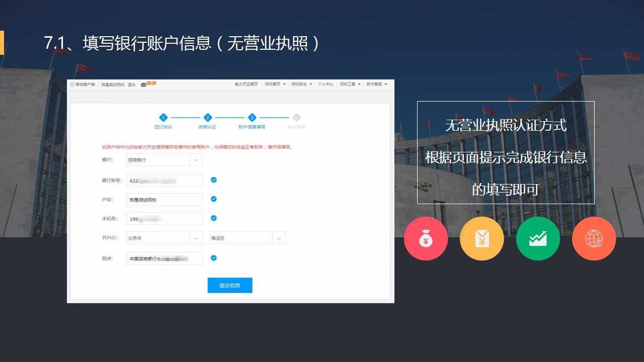Click the yellow yuan envelope circle icon
Image resolution: width=644 pixels, height=362 pixels.
pyautogui.click(x=481, y=239)
